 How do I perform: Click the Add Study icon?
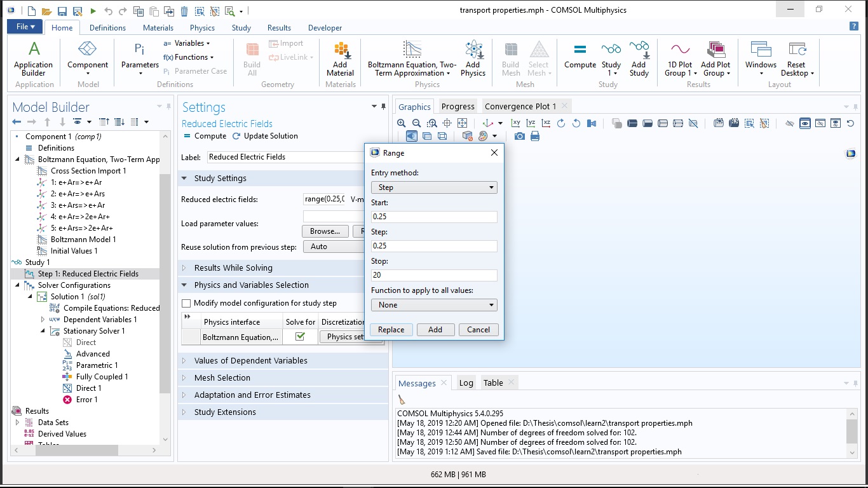[x=639, y=58]
